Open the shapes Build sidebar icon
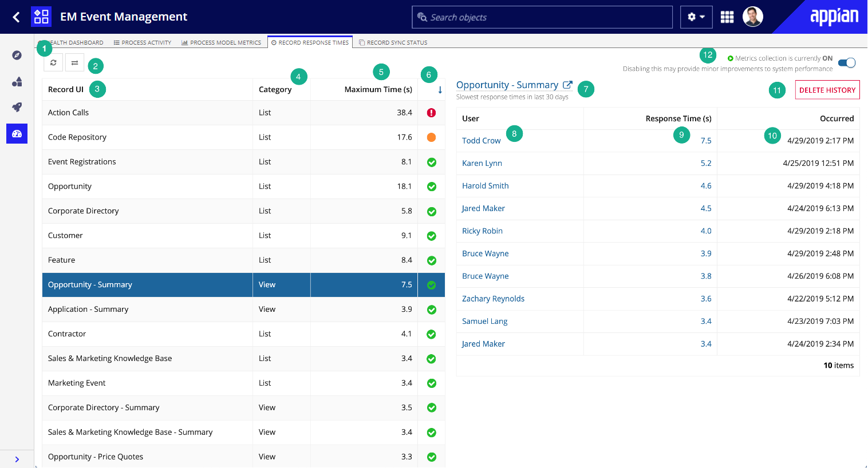Screen dimensions: 868x468 click(x=17, y=82)
